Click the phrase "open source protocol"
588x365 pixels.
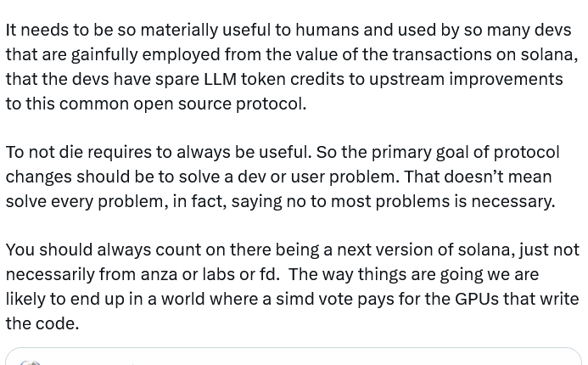tap(216, 104)
